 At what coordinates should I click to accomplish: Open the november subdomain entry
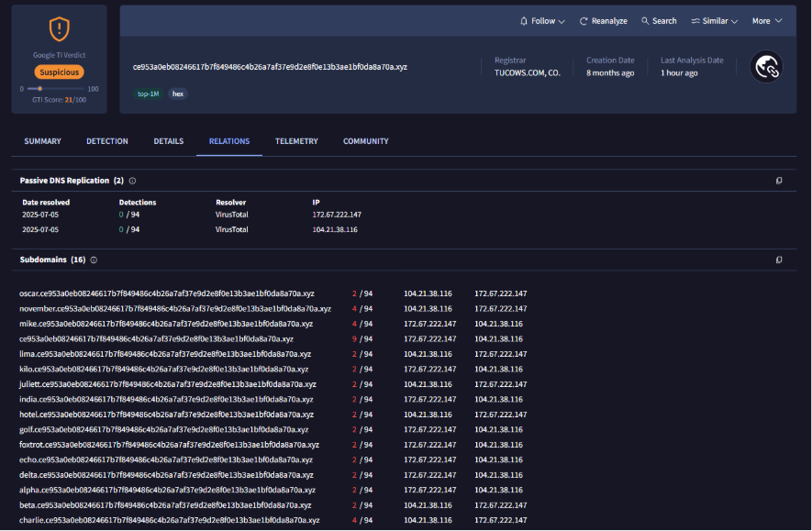pos(175,308)
